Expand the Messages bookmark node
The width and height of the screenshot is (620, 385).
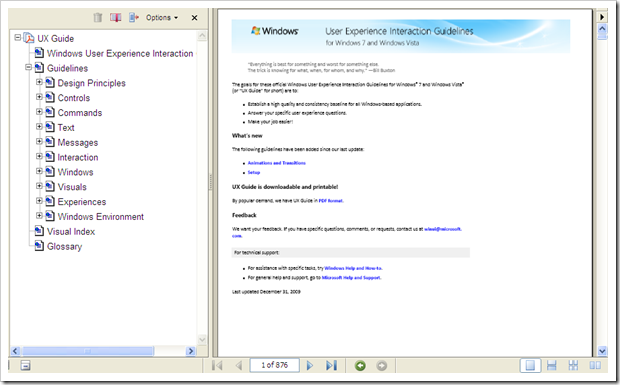[x=39, y=141]
